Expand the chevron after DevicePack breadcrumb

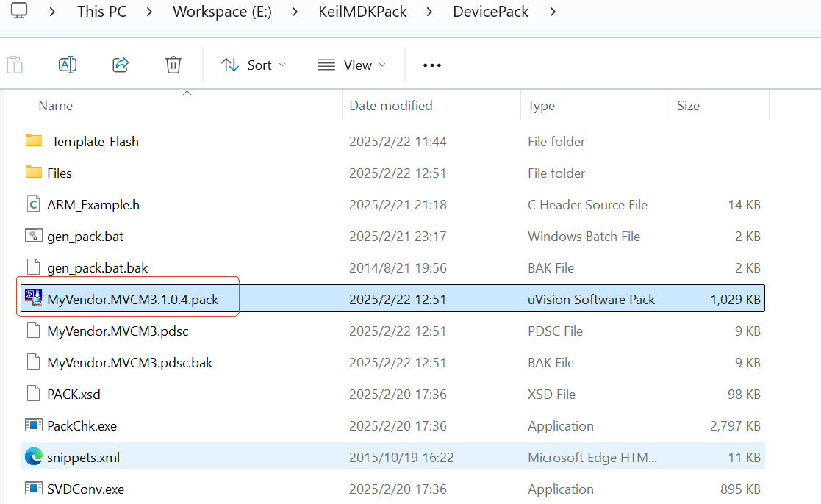(553, 12)
